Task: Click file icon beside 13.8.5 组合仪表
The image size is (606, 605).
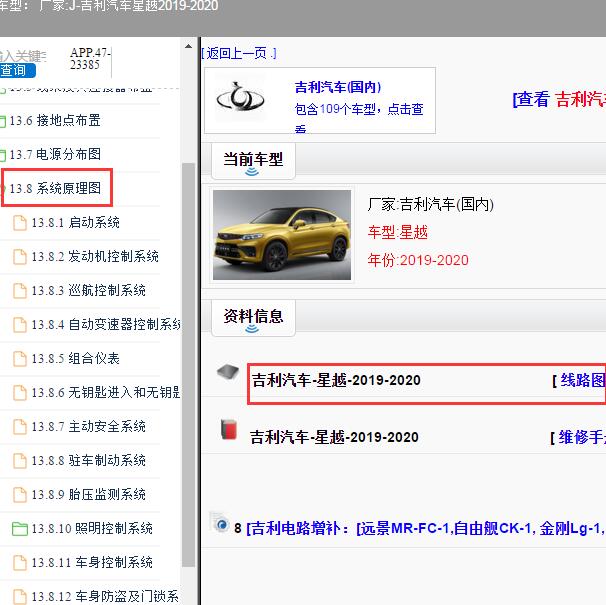Action: tap(20, 359)
